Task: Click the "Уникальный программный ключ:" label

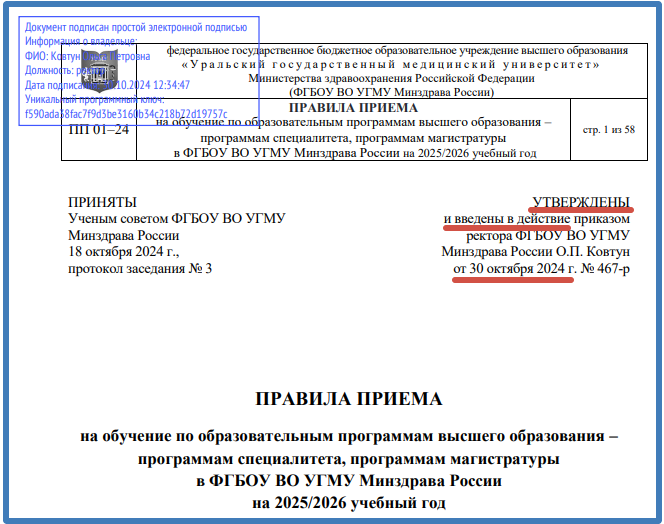Action: [x=94, y=99]
